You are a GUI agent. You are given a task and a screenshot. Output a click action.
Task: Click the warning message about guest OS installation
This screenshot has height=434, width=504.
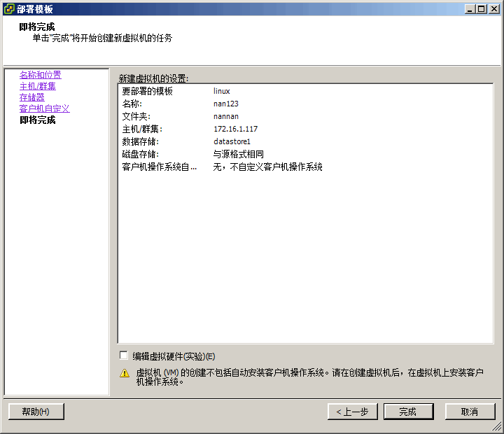point(309,377)
